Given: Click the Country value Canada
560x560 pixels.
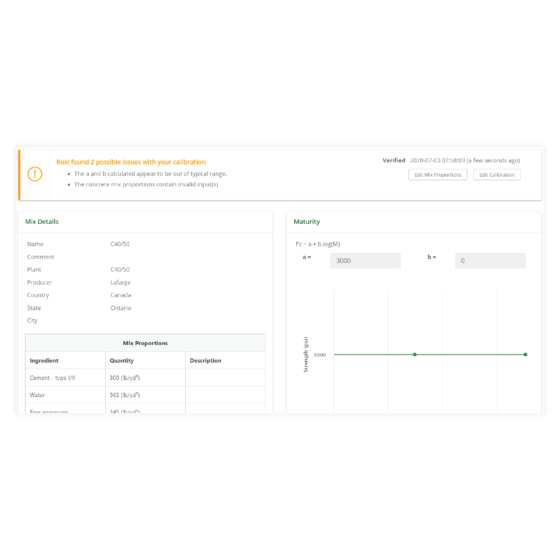Looking at the screenshot, I should click(121, 295).
